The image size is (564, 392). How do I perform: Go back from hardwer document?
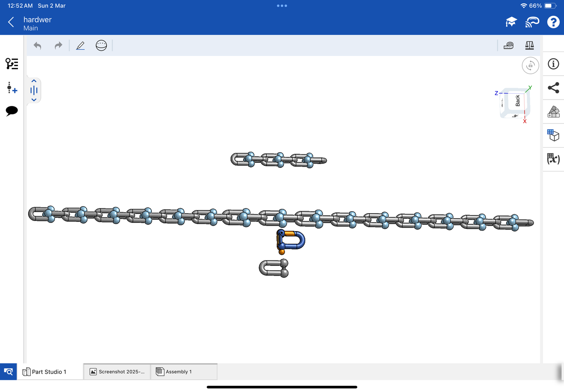click(x=11, y=22)
